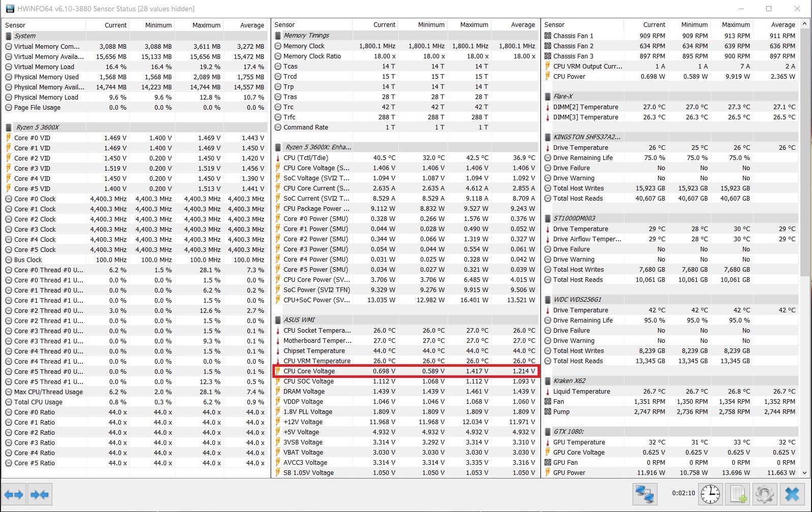The image size is (812, 512).
Task: Select the SB 1.05V Voltage row
Action: [405, 473]
